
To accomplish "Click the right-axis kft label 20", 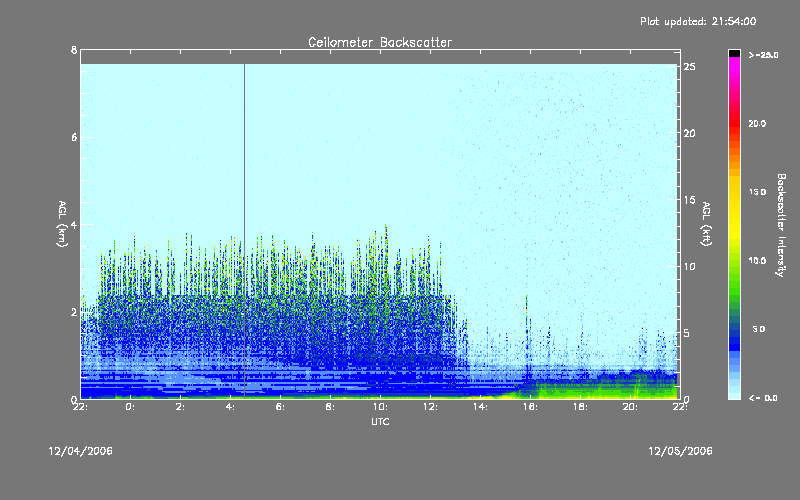I will pyautogui.click(x=689, y=133).
